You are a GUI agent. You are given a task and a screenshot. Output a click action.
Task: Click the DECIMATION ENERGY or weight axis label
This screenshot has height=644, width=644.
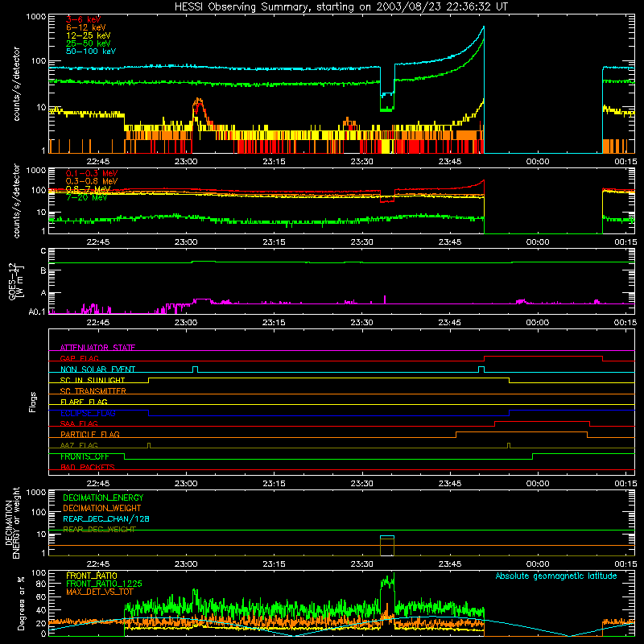[12, 522]
